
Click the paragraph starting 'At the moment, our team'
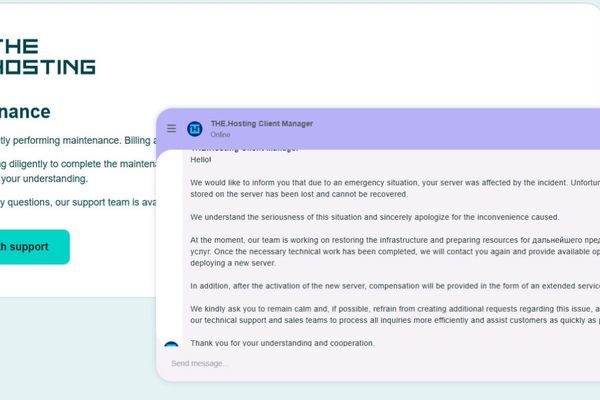tap(395, 251)
